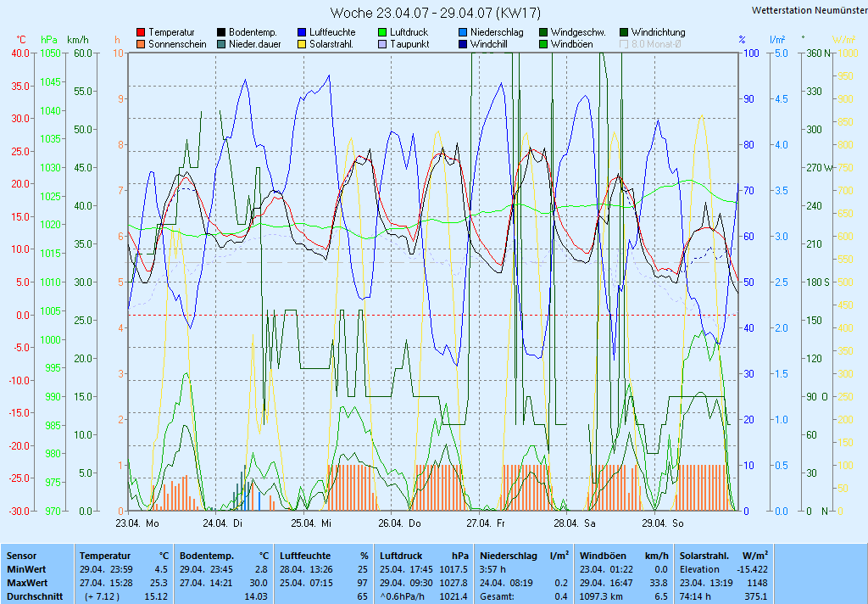
Task: Click the '(+ 7.12 )' deviation value
Action: 100,597
